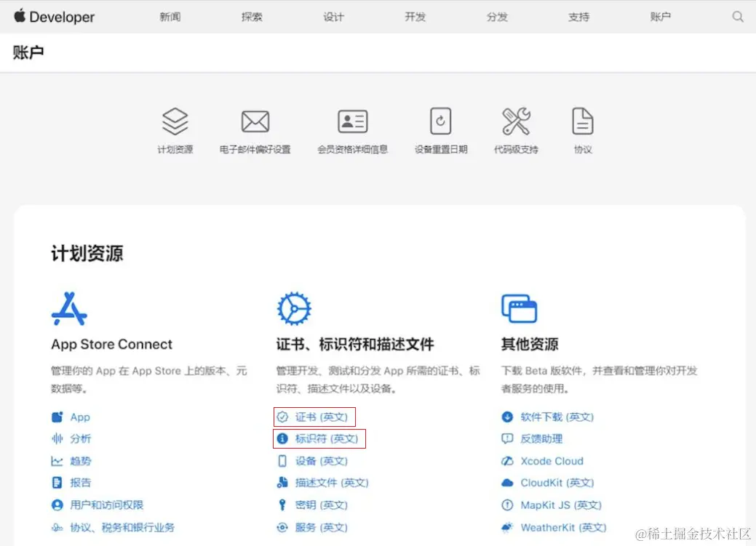Viewport: 756px width, 546px height.
Task: Open the 证书 (英文) link
Action: point(322,417)
